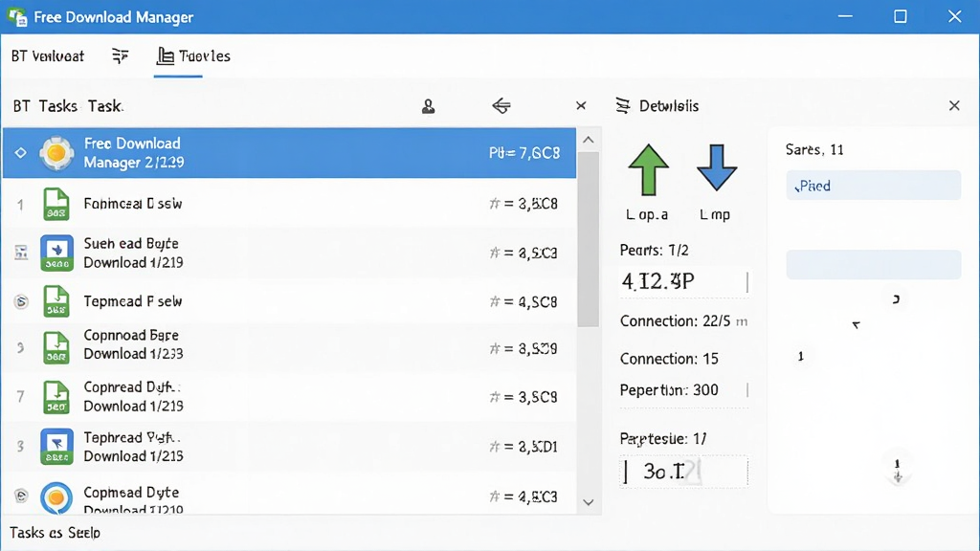
Task: Select the Sueh ead Bejte task
Action: [289, 253]
